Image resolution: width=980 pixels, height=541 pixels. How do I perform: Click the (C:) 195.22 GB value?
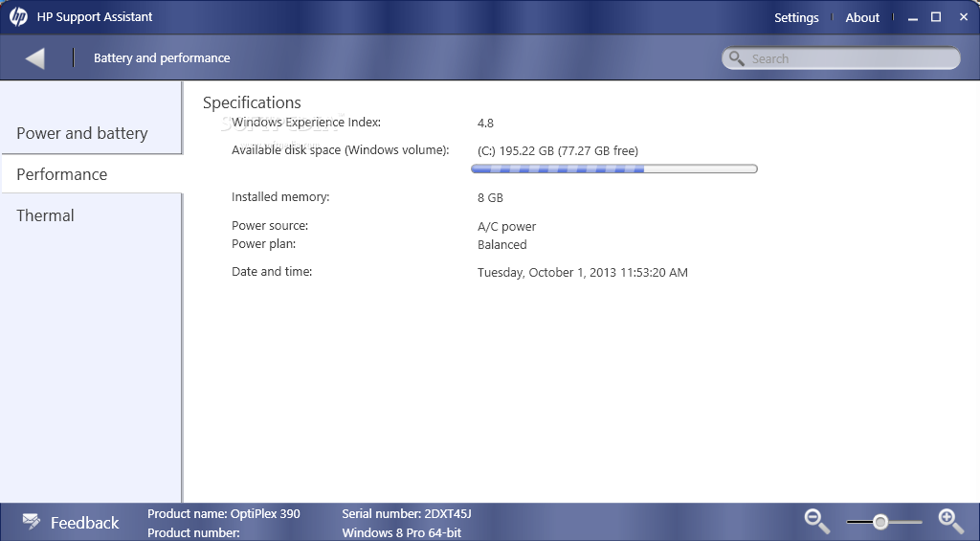558,150
